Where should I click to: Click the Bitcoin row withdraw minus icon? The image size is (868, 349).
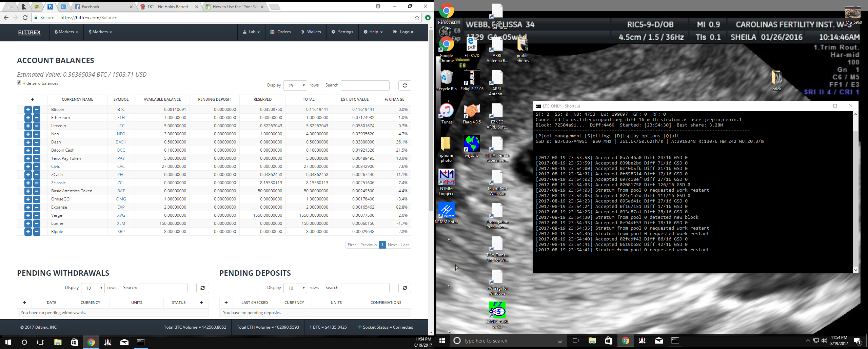pyautogui.click(x=37, y=110)
